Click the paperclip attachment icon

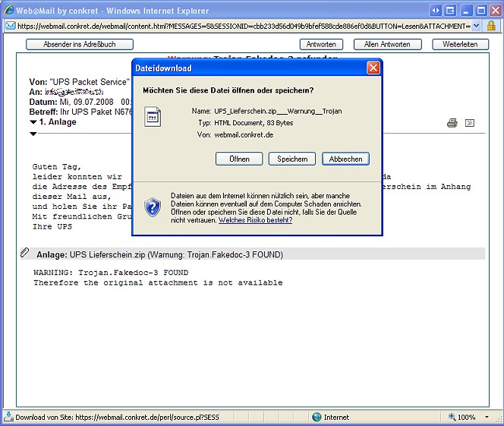pos(25,252)
